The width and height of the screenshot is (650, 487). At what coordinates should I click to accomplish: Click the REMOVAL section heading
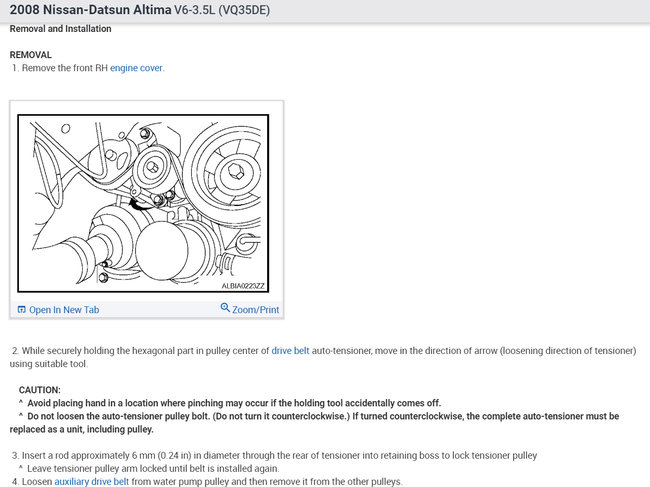31,55
